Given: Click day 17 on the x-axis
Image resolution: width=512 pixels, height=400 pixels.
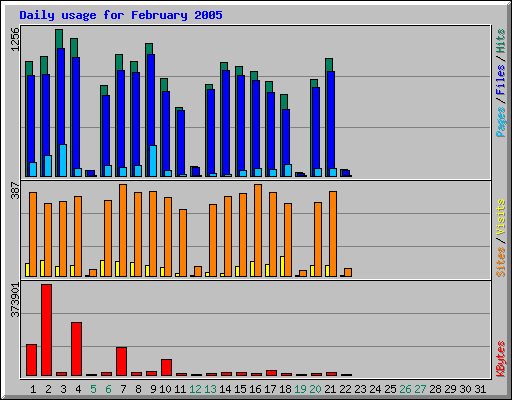Looking at the screenshot, I should (x=270, y=389).
